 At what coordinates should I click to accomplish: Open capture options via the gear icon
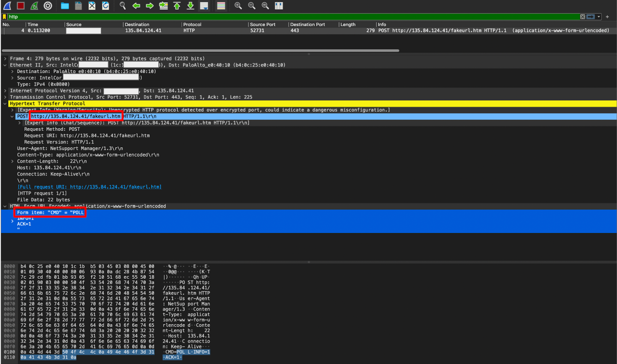click(48, 6)
